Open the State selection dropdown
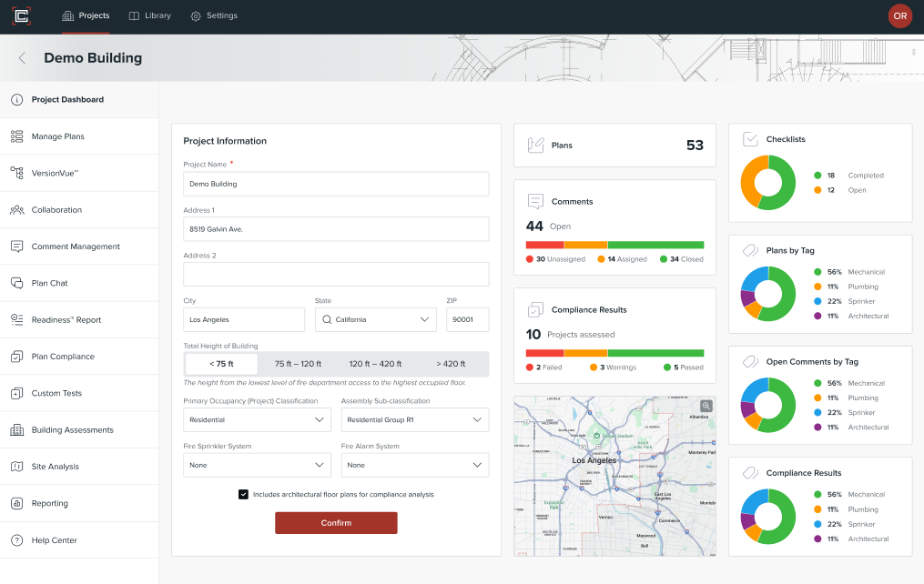Image resolution: width=924 pixels, height=584 pixels. click(x=375, y=319)
